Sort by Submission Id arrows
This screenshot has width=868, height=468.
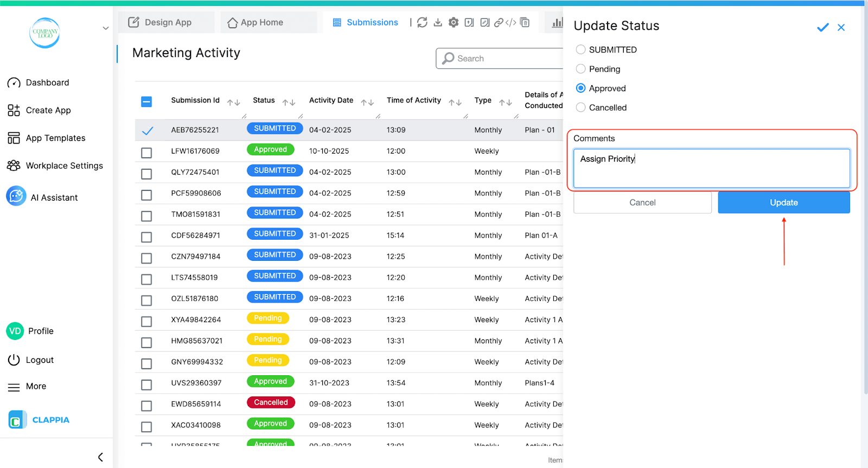click(234, 102)
